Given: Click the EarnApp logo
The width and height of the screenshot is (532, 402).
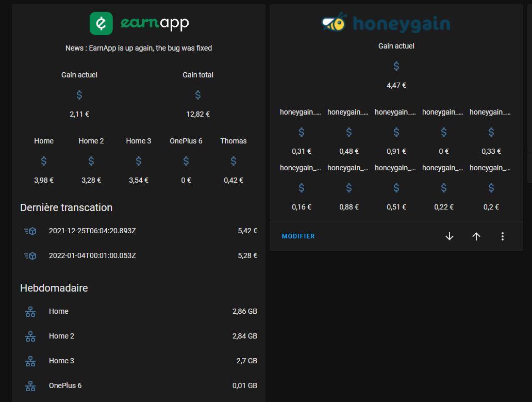Looking at the screenshot, I should (x=139, y=23).
